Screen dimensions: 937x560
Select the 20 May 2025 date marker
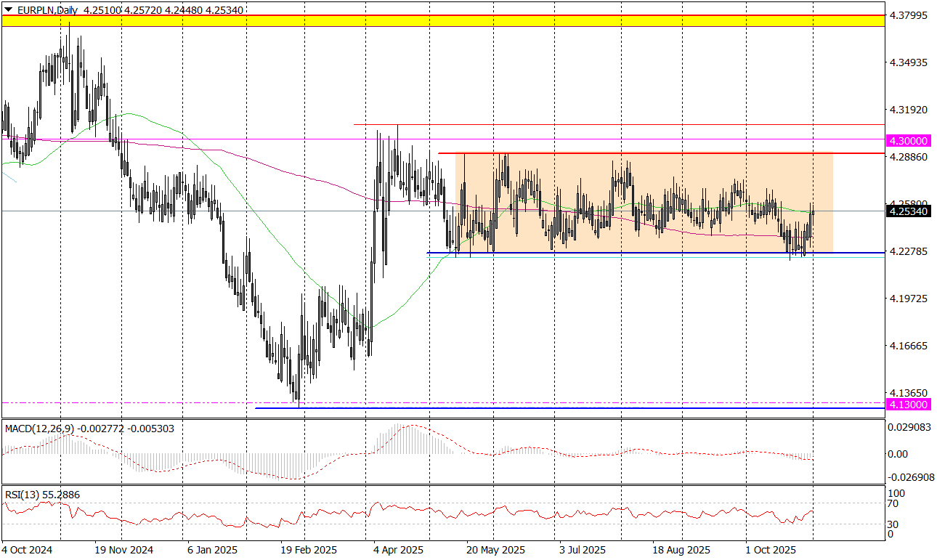[495, 551]
